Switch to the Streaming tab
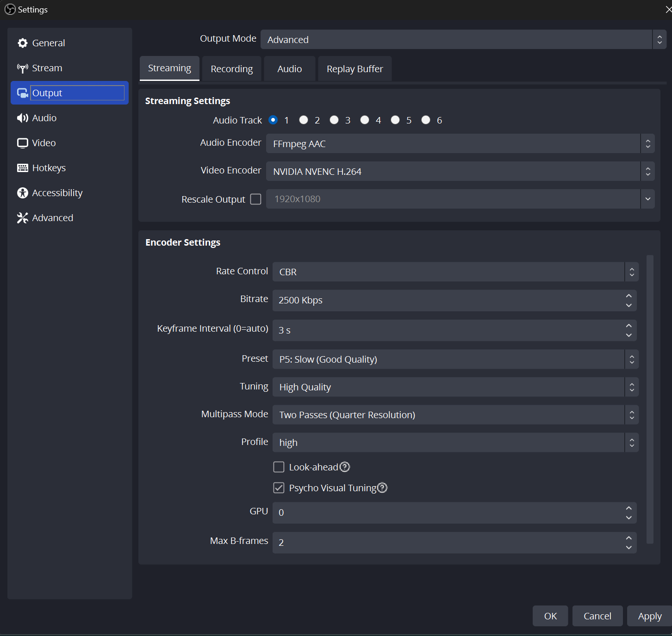 click(x=169, y=68)
